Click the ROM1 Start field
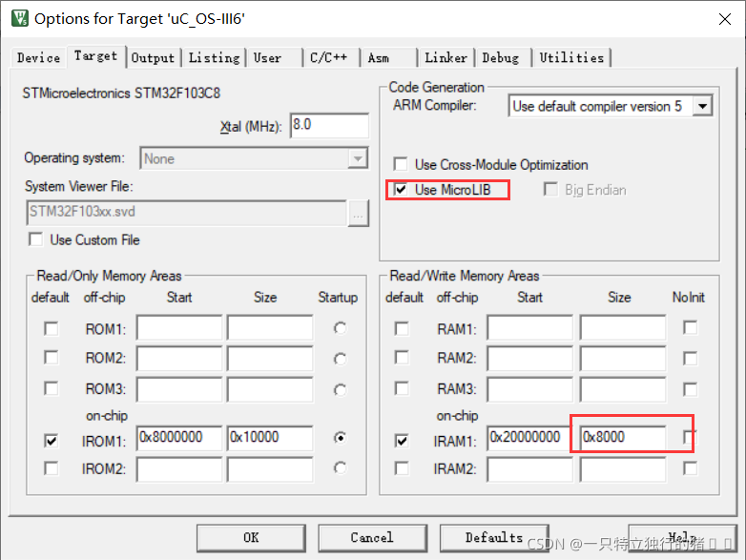Image resolution: width=746 pixels, height=560 pixels. [x=179, y=327]
